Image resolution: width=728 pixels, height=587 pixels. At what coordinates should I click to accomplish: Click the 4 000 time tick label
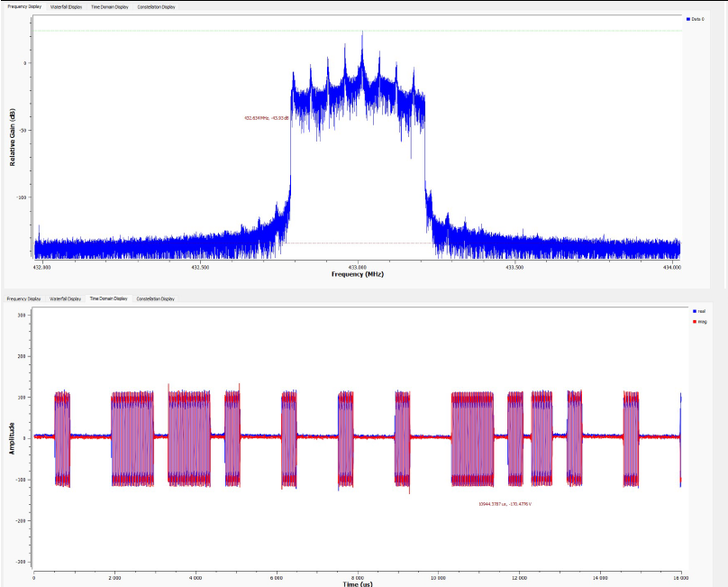point(196,578)
